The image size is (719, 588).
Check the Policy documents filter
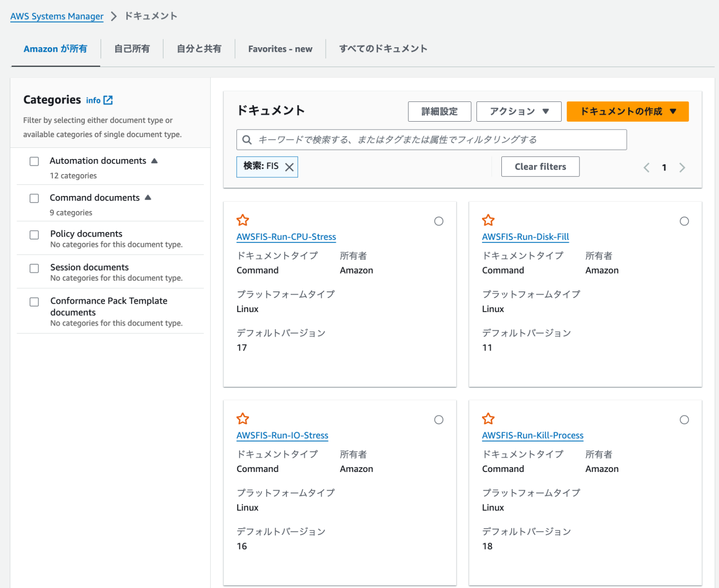[x=34, y=234]
